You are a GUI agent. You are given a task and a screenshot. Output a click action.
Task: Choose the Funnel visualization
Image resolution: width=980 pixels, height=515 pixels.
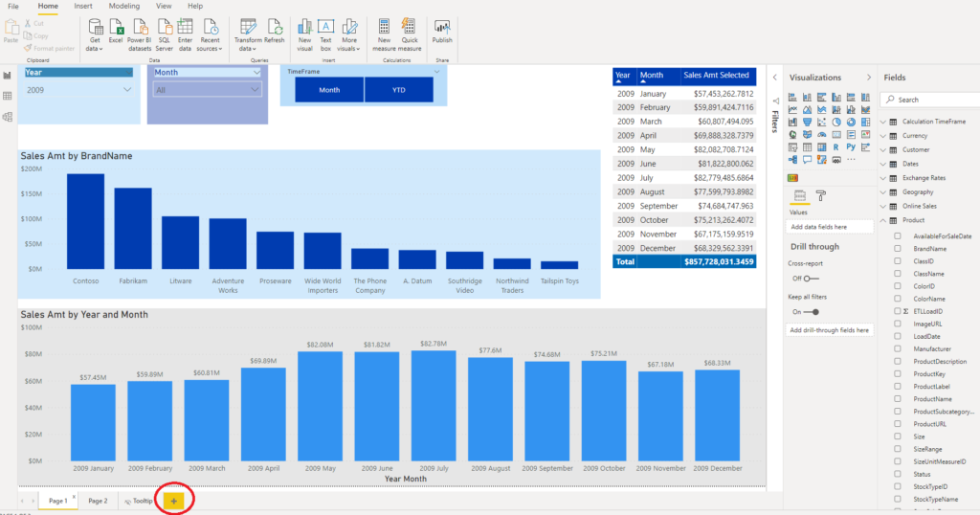(807, 122)
